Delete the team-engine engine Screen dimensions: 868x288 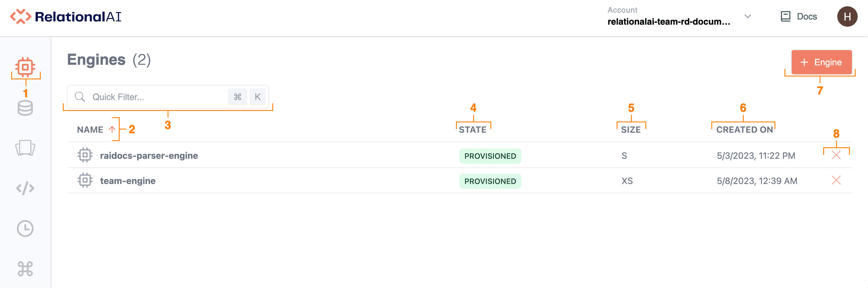point(836,181)
